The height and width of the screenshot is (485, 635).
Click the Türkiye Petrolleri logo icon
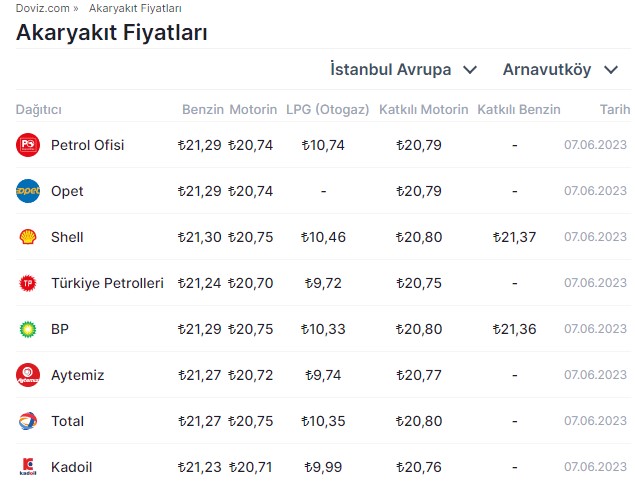pos(28,283)
